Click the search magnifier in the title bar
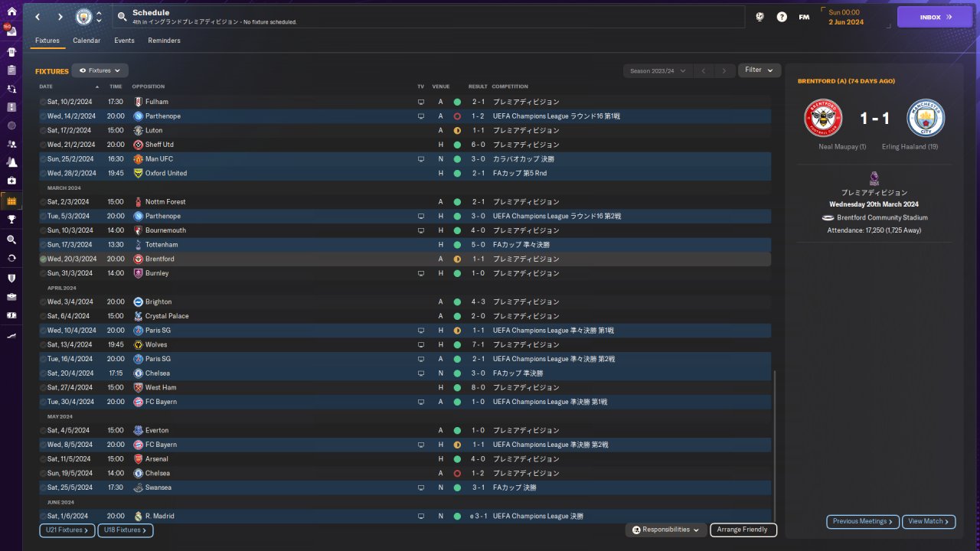Viewport: 980px width, 551px height. (x=122, y=17)
